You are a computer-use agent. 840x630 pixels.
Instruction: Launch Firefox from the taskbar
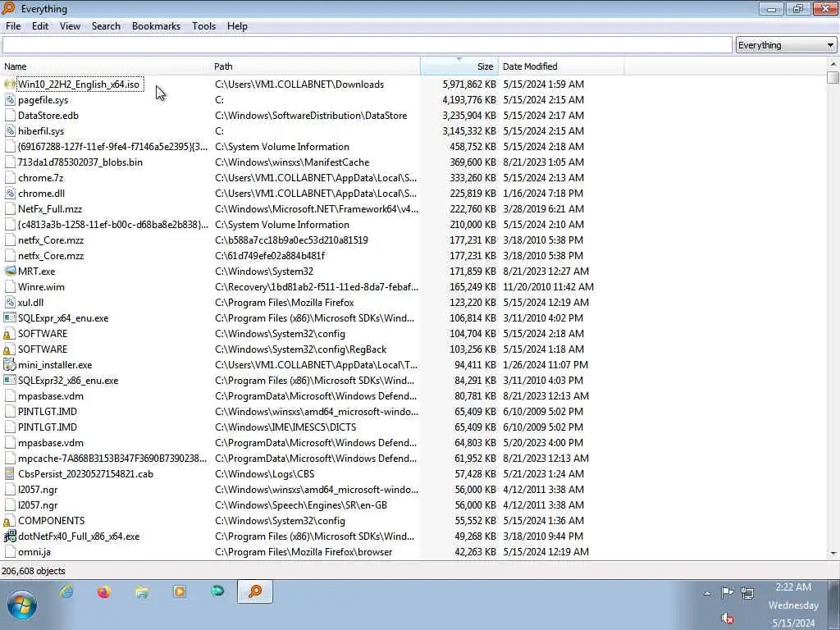click(104, 591)
